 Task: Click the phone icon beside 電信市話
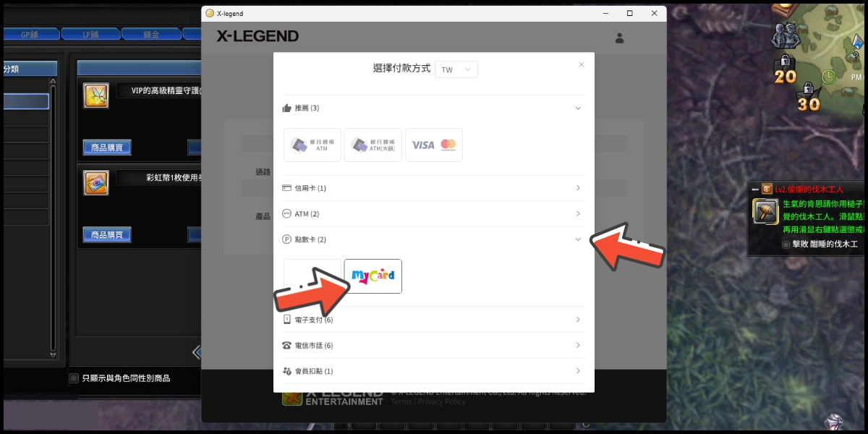[287, 346]
